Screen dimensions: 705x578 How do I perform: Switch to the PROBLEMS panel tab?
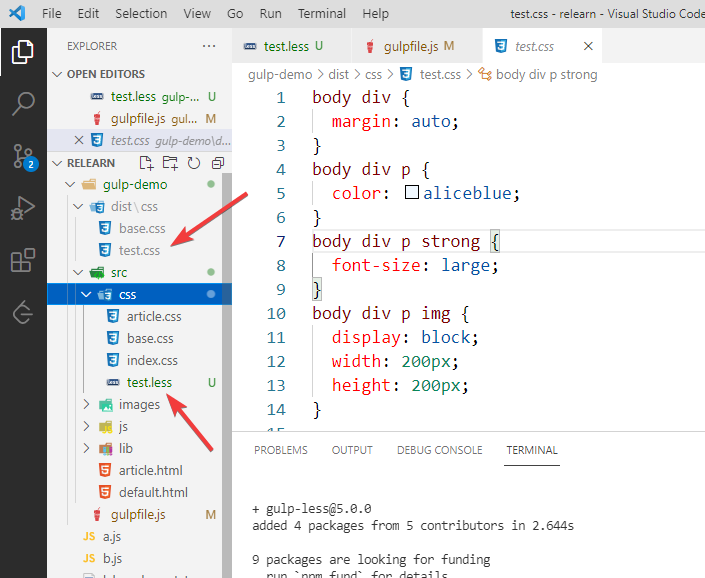pyautogui.click(x=281, y=450)
